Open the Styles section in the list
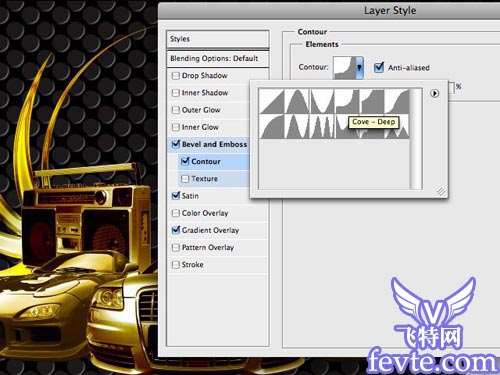500x375 pixels. (x=217, y=39)
